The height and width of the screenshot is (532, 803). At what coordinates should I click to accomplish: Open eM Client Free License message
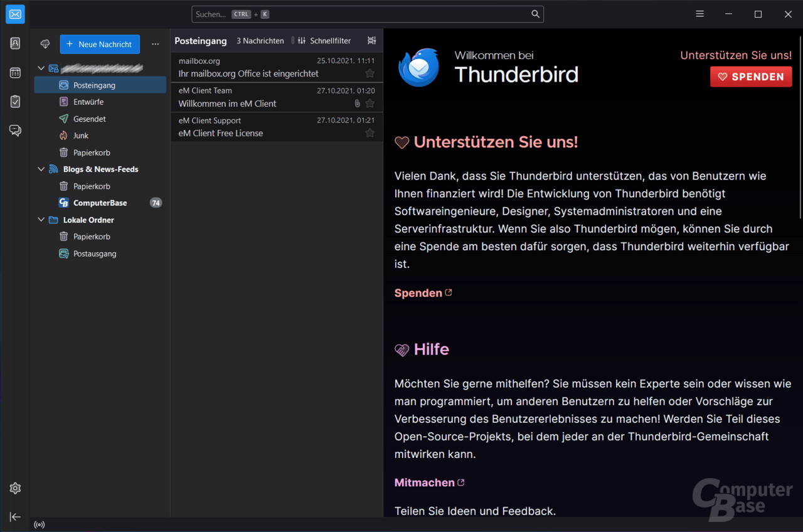277,127
